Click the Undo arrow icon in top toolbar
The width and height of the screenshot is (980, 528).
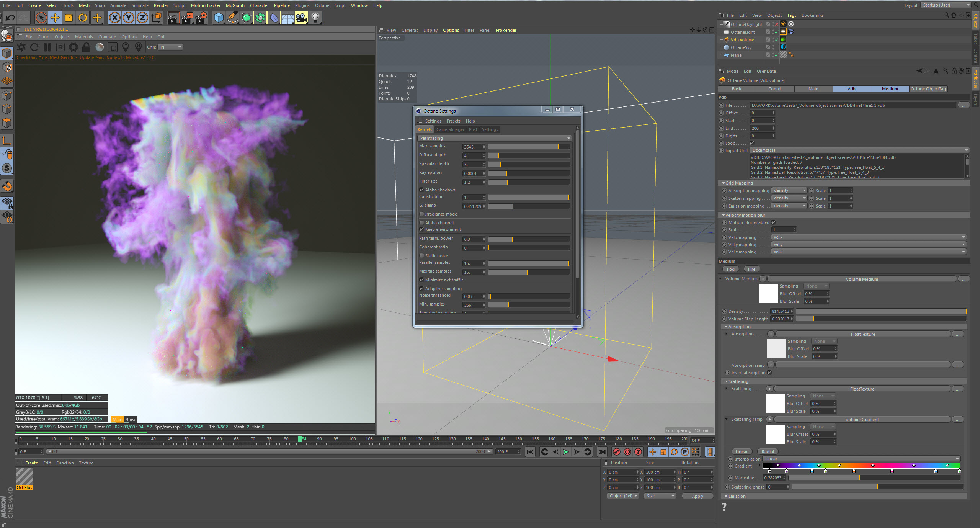click(x=10, y=18)
